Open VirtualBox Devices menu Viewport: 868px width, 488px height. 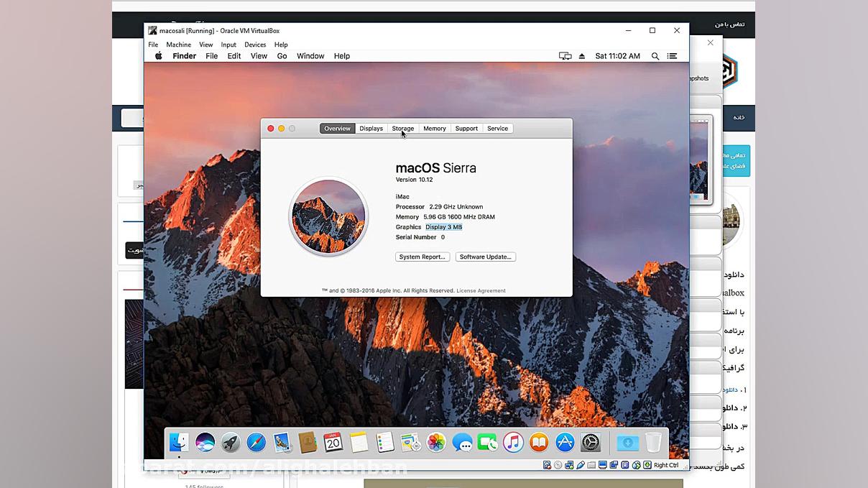coord(255,45)
